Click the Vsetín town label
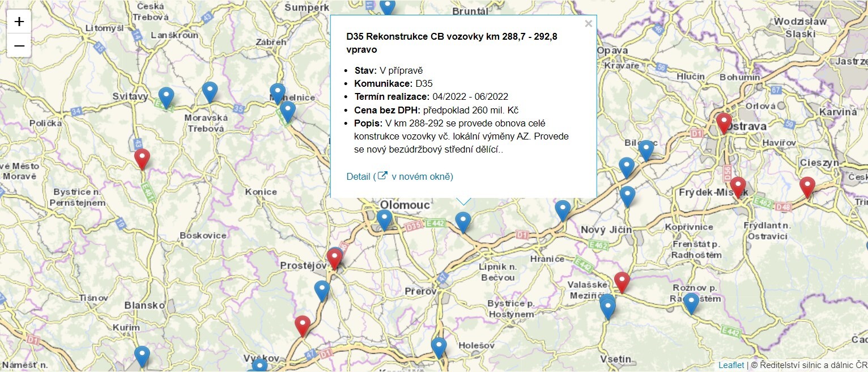868x372 pixels. pos(615,359)
